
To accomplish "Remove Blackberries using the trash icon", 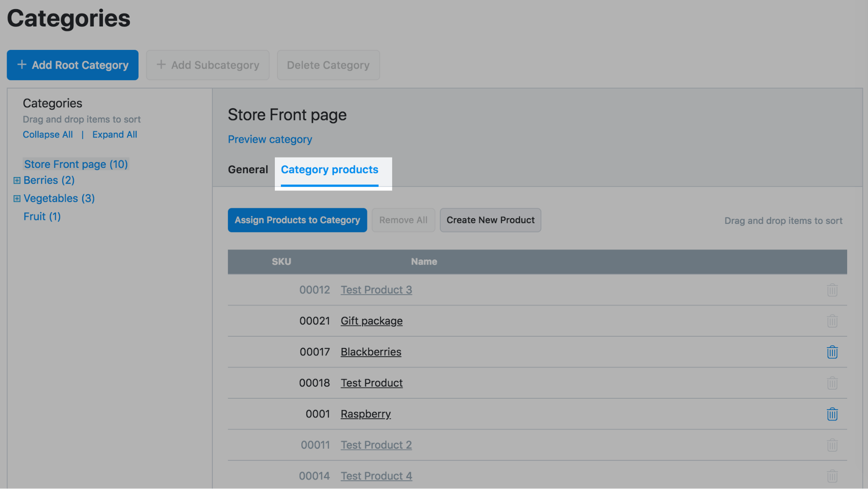I will tap(832, 352).
